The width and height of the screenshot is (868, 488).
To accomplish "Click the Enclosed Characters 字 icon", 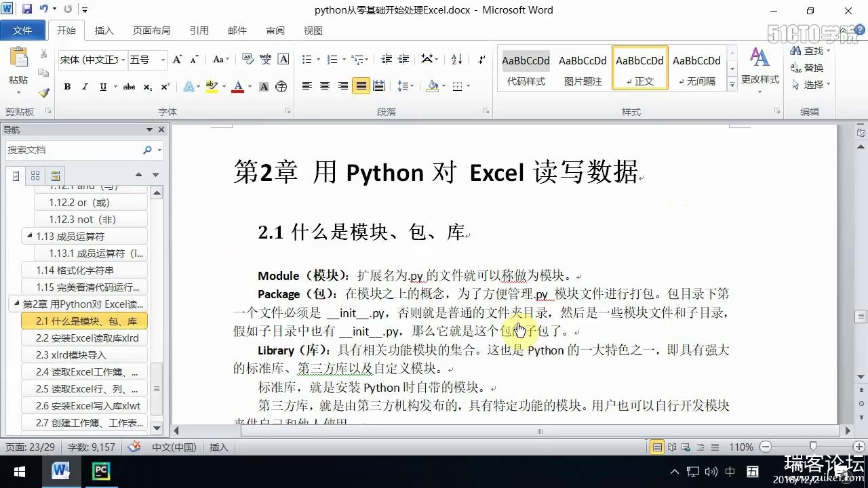I will pos(281,87).
